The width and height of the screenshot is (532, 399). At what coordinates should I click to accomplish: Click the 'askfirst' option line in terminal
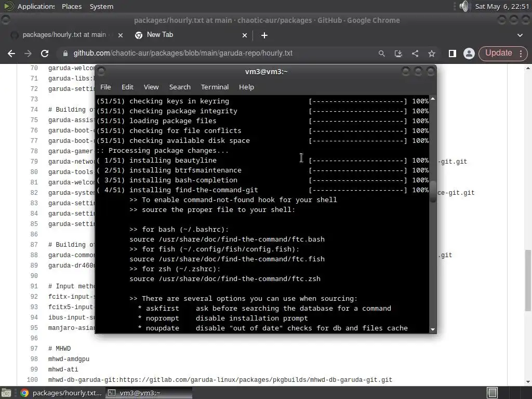264,308
